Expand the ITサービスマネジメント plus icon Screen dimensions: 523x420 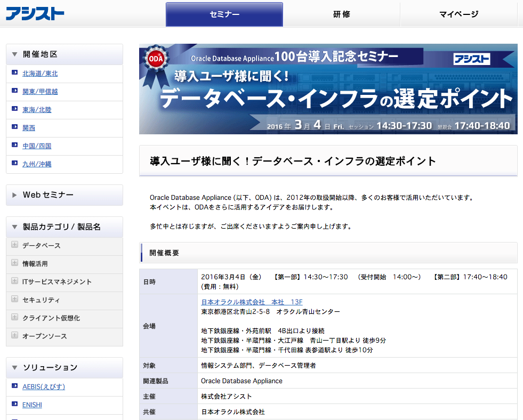14,281
